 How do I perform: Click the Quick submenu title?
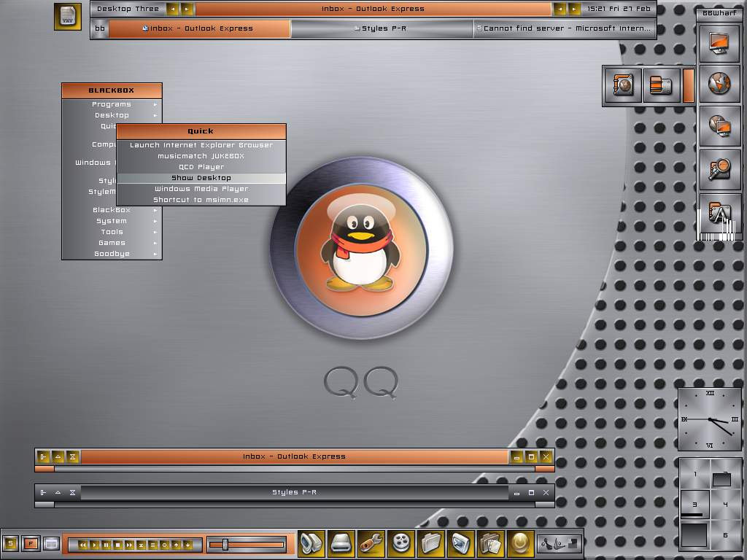[x=201, y=131]
